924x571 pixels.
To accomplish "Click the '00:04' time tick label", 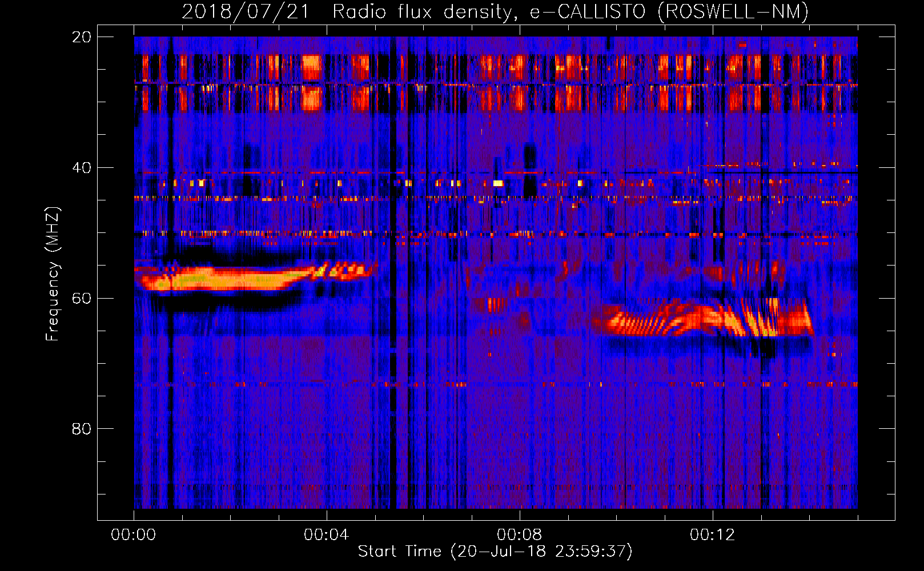I will [x=327, y=534].
